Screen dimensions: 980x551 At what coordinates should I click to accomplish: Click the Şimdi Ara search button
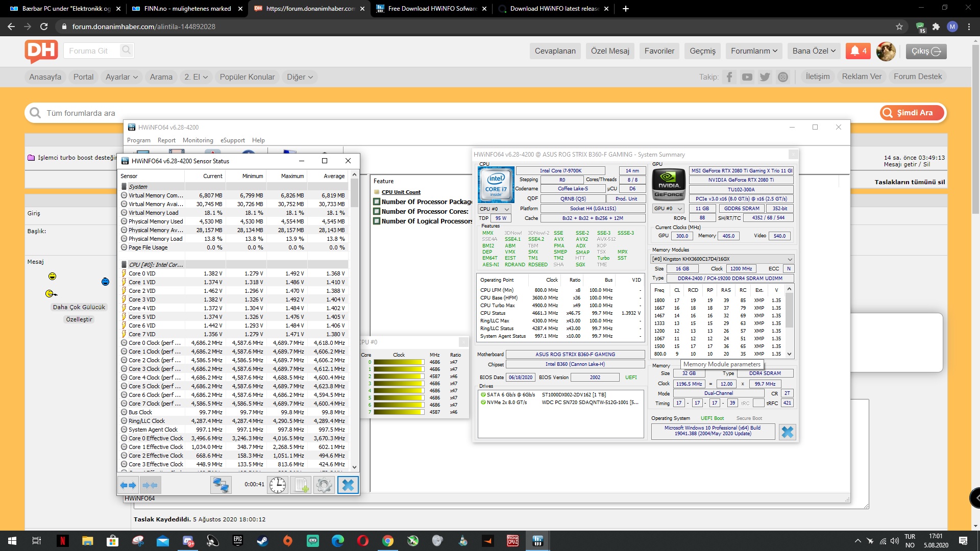pos(913,113)
